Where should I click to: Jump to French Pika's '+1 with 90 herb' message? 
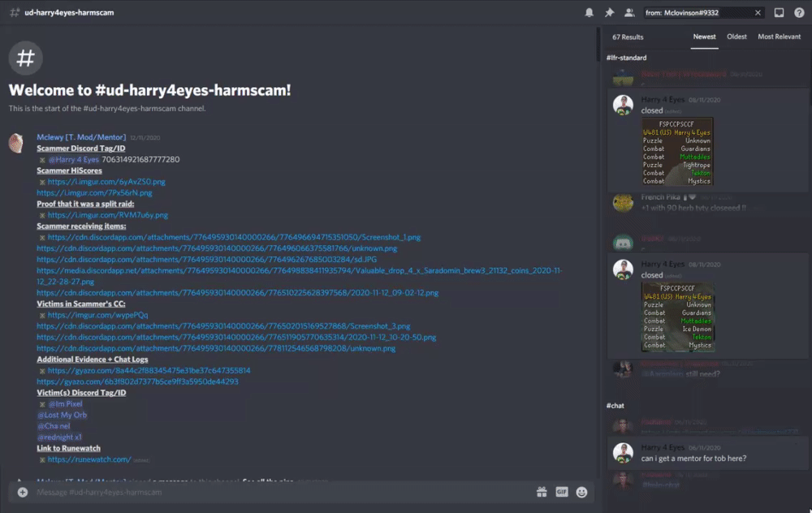point(707,202)
